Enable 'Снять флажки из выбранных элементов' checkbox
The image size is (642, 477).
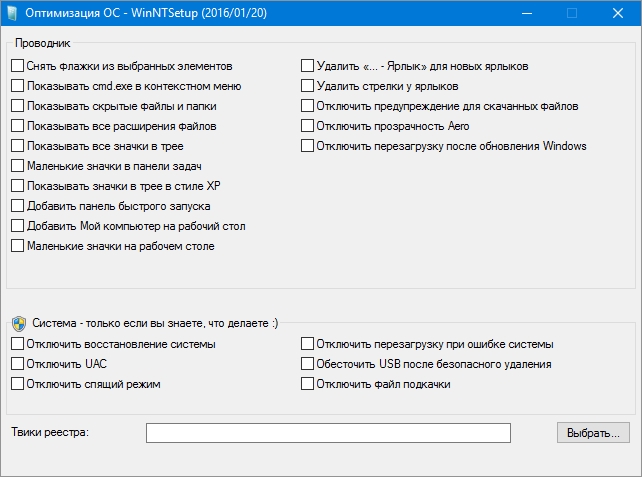18,66
